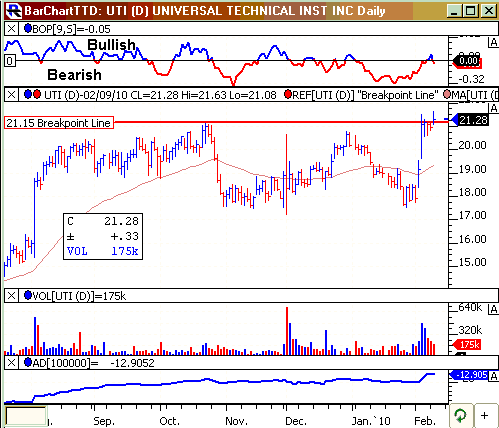
Task: Click the Jan.`10 label on time axis
Action: click(x=371, y=421)
